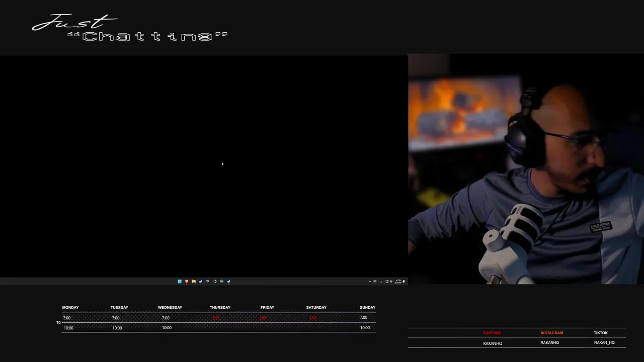The image size is (644, 362).
Task: Click the "TO" label beside the schedule
Action: coord(58,323)
